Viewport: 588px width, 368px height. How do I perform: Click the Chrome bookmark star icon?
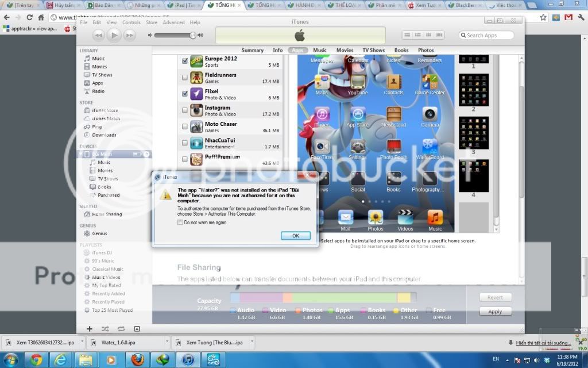click(x=543, y=17)
